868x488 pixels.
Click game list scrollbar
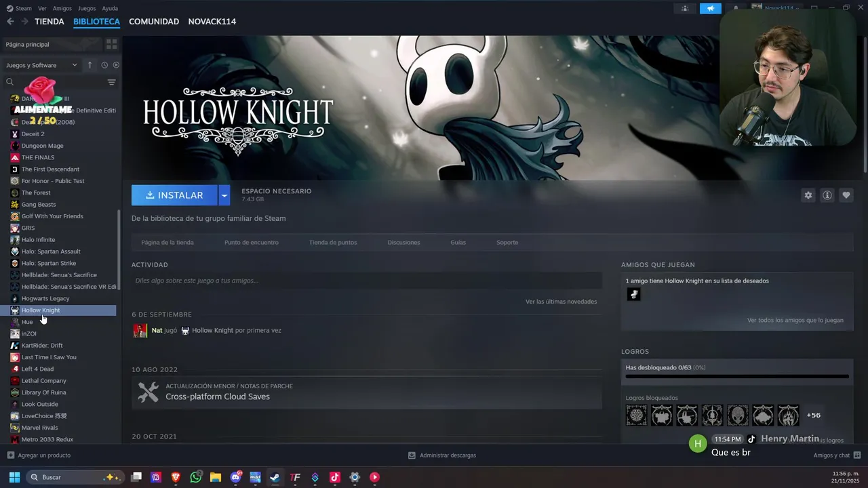[x=119, y=249]
